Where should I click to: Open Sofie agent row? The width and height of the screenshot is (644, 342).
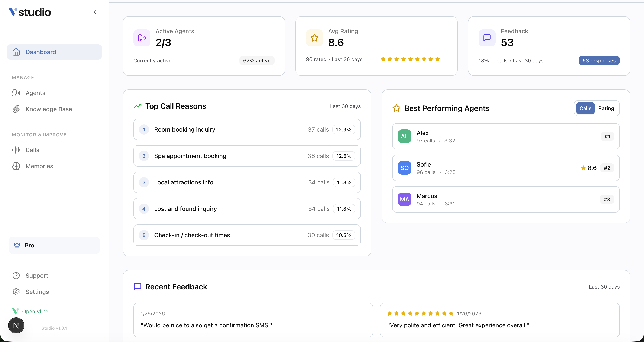click(506, 168)
